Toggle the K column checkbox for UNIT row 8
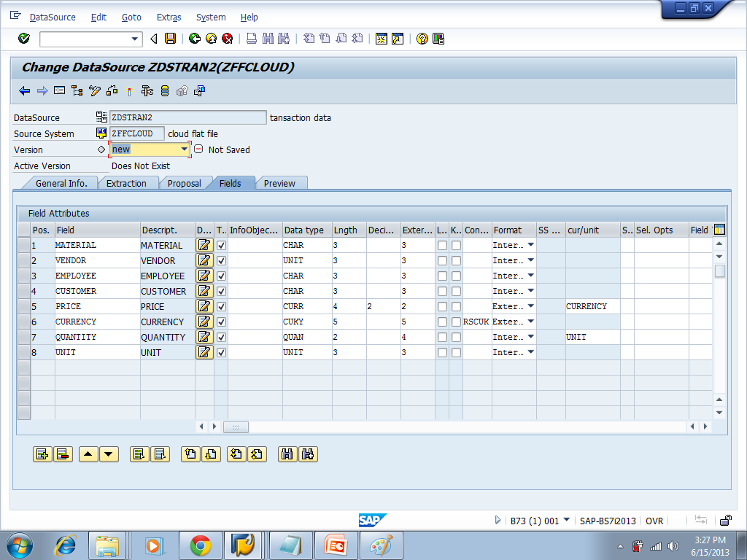Viewport: 747px width, 560px height. point(457,352)
